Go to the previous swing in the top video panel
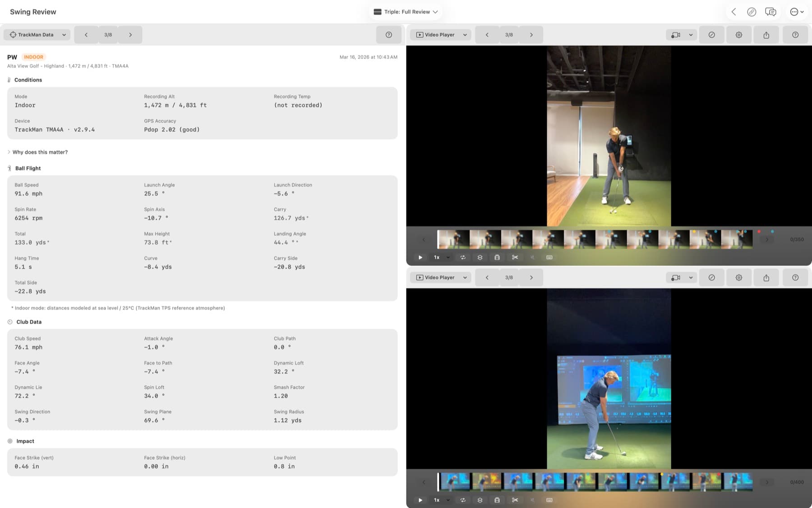Viewport: 812px width, 508px height. click(487, 35)
